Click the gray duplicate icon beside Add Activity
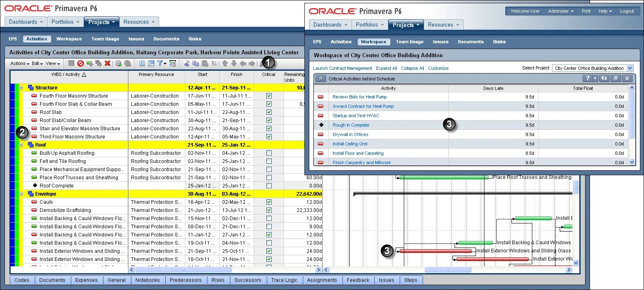 99,63
